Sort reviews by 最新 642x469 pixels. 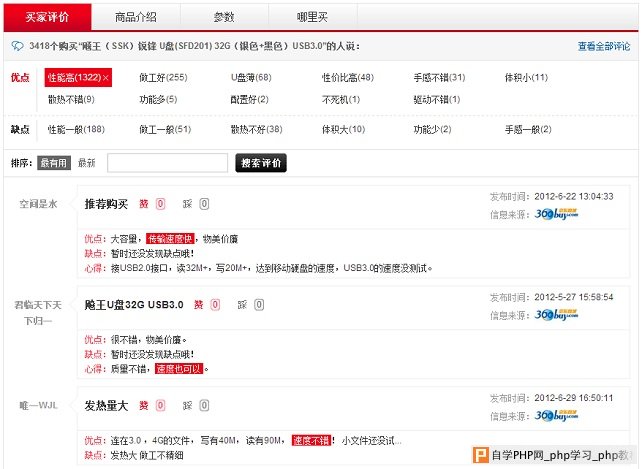pos(87,163)
